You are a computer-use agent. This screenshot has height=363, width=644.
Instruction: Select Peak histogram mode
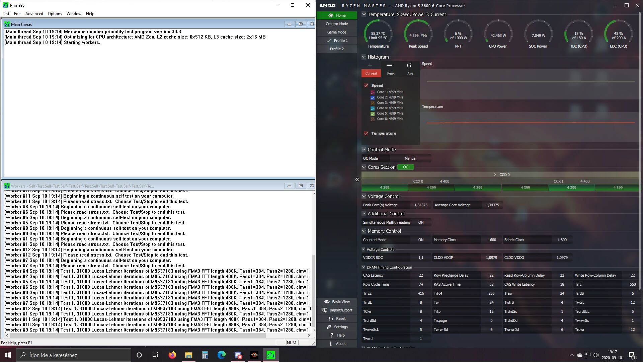click(391, 74)
